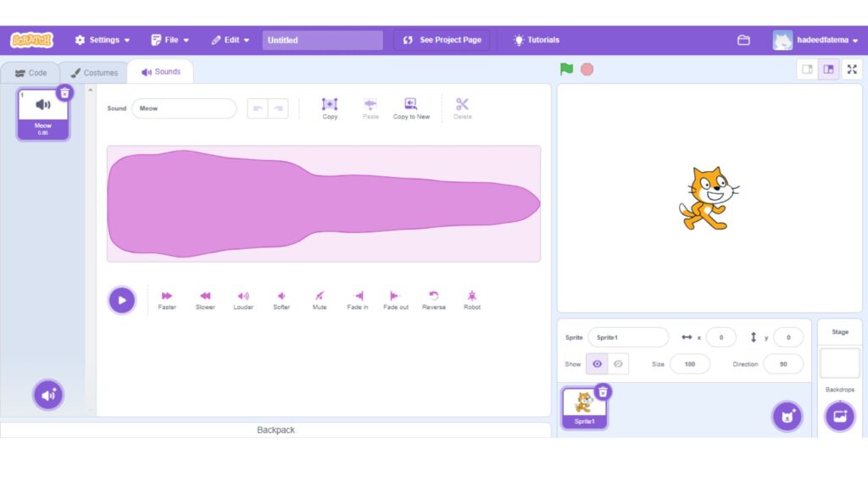Undo the last sound edit
Viewport: 868px width, 488px height.
[258, 108]
